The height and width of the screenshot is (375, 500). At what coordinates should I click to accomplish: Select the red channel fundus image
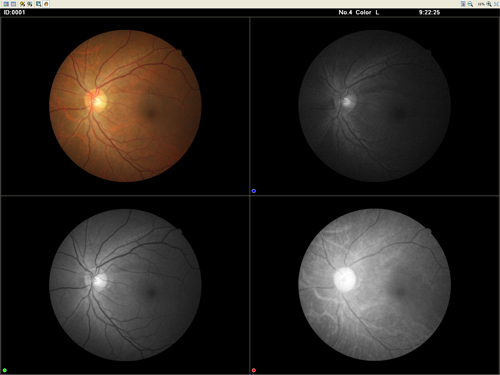point(374,285)
